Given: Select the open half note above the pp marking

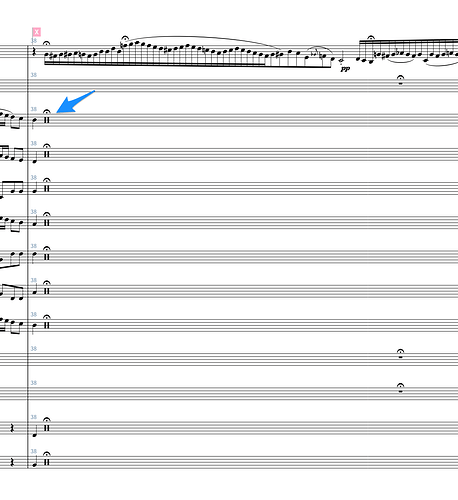Looking at the screenshot, I should point(341,60).
